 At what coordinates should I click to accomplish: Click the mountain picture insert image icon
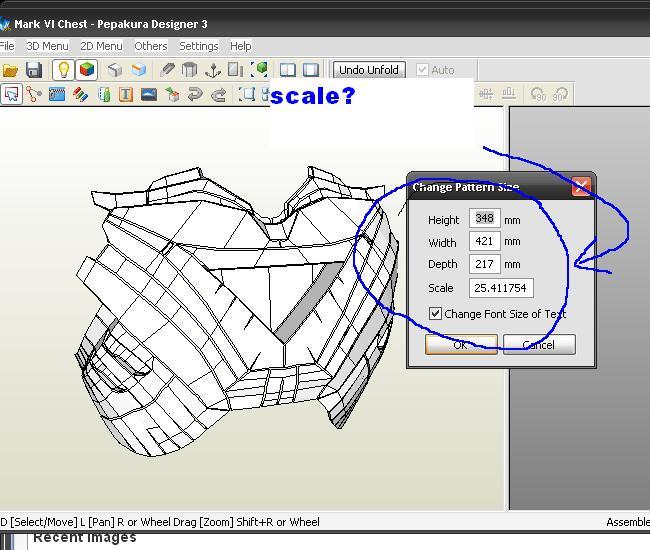click(x=149, y=94)
